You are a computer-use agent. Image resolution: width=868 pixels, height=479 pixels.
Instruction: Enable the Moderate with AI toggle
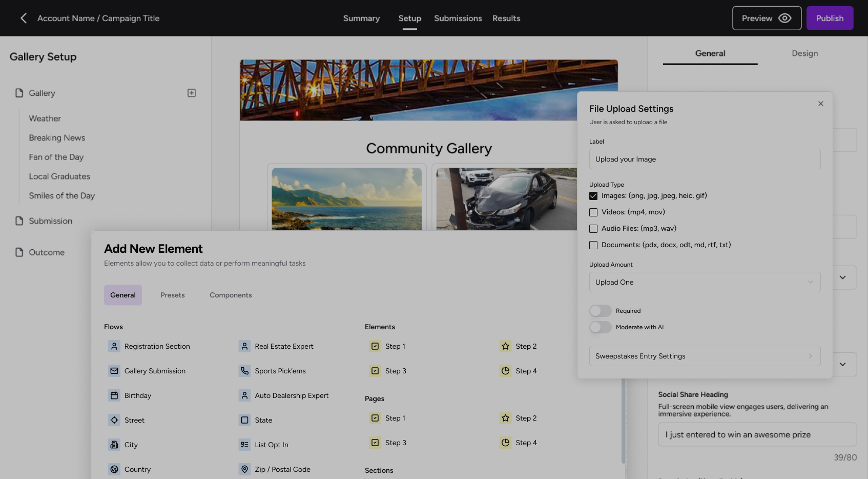[600, 327]
